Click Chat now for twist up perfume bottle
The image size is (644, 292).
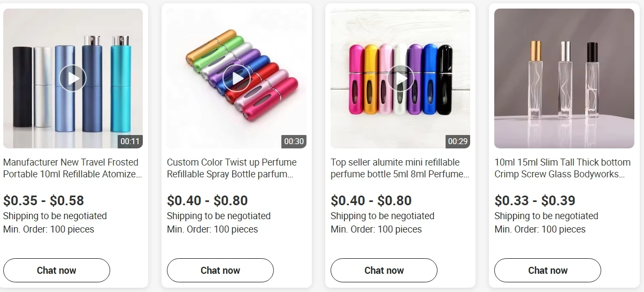[220, 271]
